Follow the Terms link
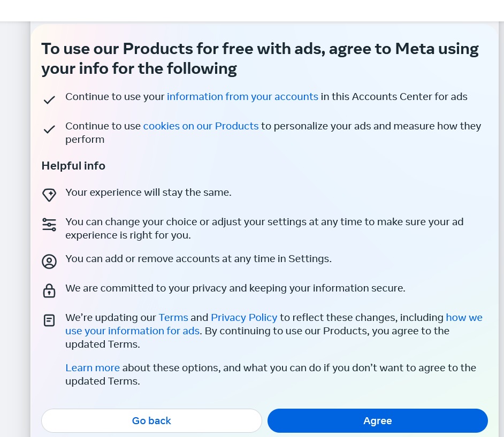Image resolution: width=504 pixels, height=437 pixels. 173,318
